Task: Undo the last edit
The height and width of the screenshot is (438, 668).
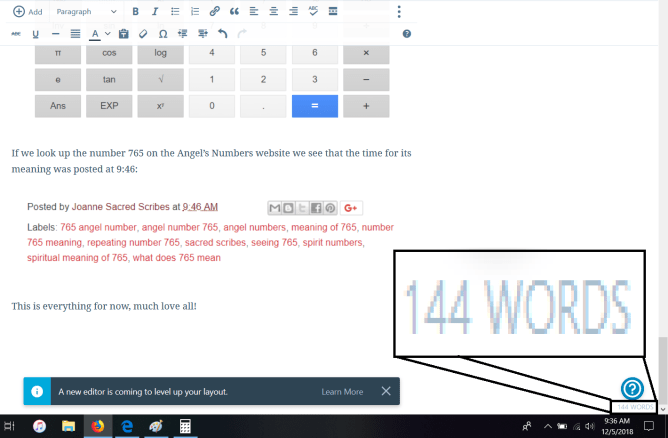Action: coord(222,34)
